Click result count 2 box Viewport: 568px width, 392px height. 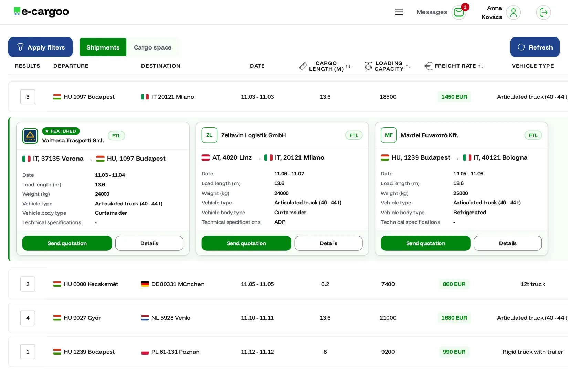[x=28, y=284]
